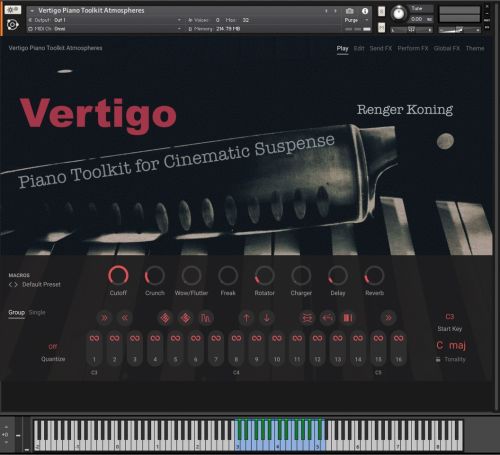Select the previous macro preset arrow

(x=10, y=285)
